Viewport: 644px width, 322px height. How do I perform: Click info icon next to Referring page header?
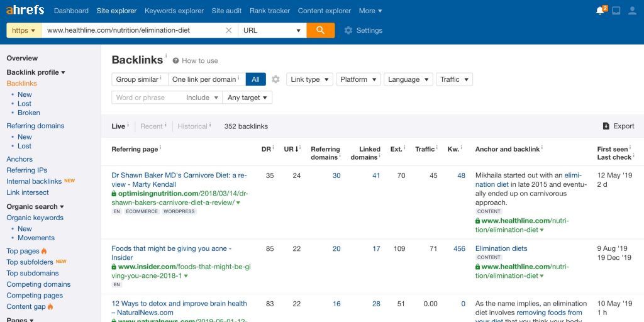[160, 147]
